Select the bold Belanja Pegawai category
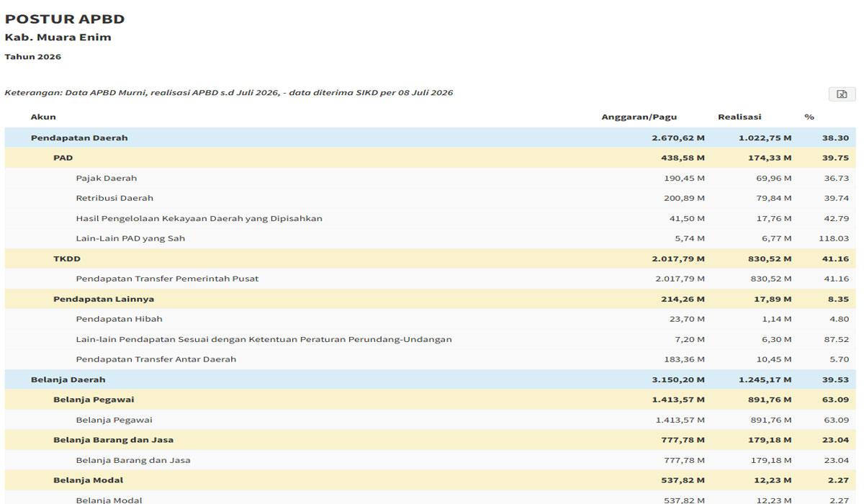 431,400
